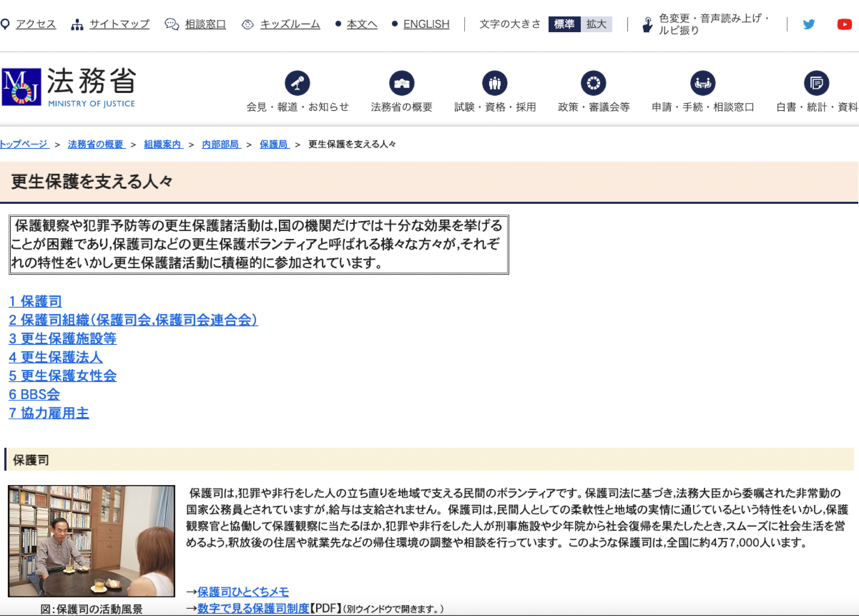
Task: Jump to 本文へ link
Action: click(362, 24)
